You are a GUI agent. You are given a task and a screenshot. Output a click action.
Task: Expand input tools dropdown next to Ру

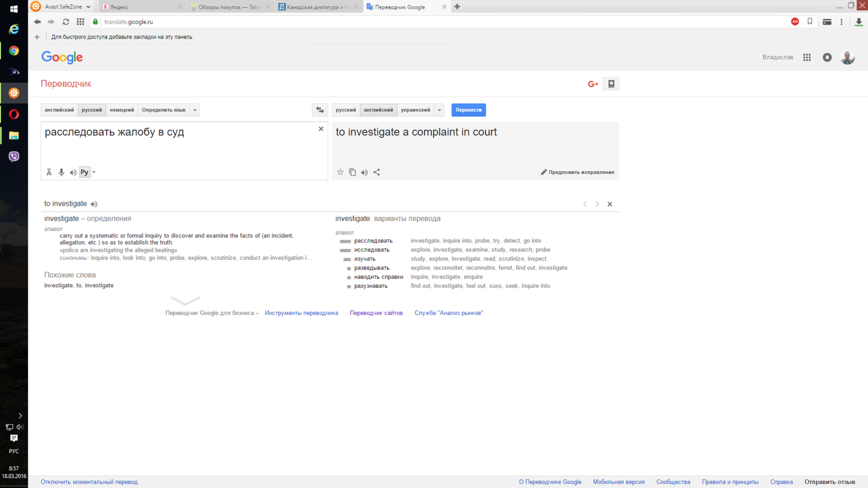point(94,172)
